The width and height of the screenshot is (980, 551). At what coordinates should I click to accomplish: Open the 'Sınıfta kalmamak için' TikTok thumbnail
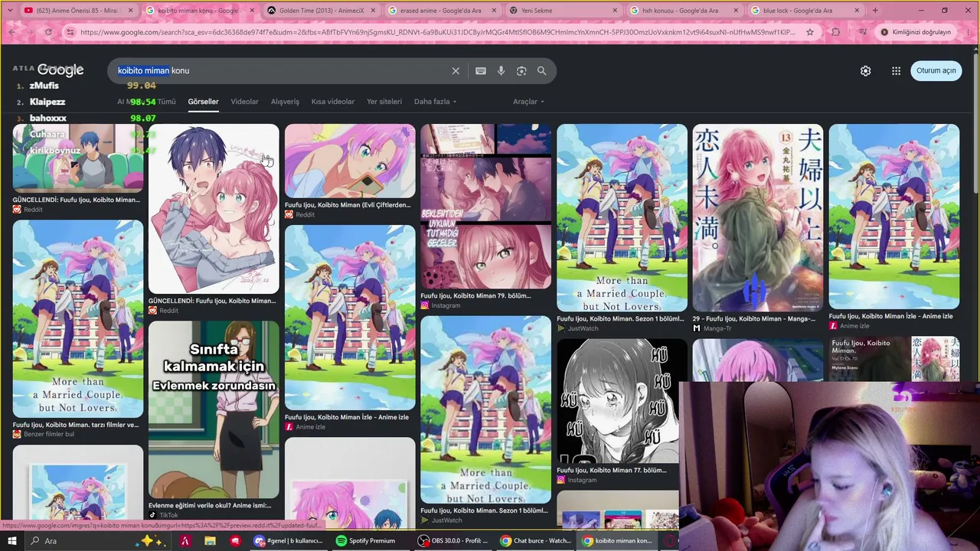pyautogui.click(x=214, y=410)
